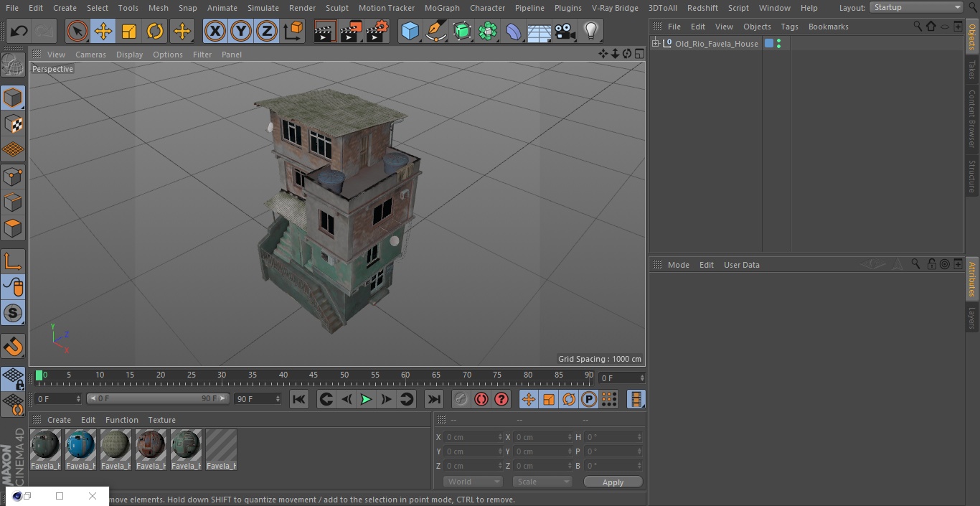Enable Axis mode in left toolbar

point(13,261)
